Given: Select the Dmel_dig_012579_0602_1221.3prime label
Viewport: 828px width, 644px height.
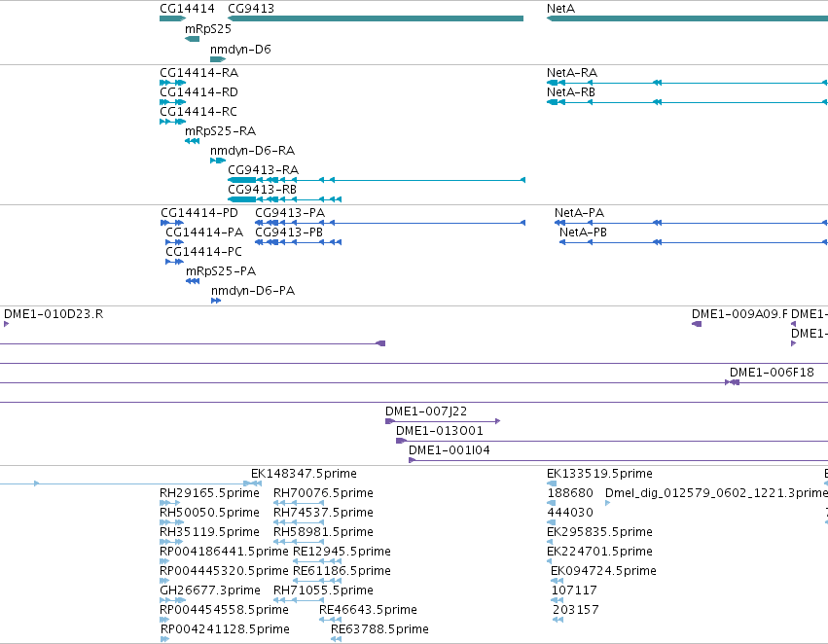Looking at the screenshot, I should [x=716, y=493].
